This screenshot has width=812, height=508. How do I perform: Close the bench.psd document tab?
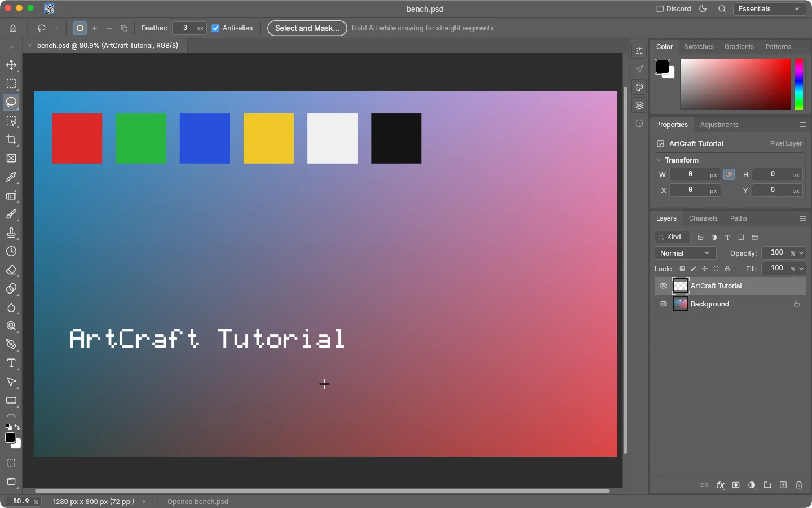pyautogui.click(x=29, y=46)
